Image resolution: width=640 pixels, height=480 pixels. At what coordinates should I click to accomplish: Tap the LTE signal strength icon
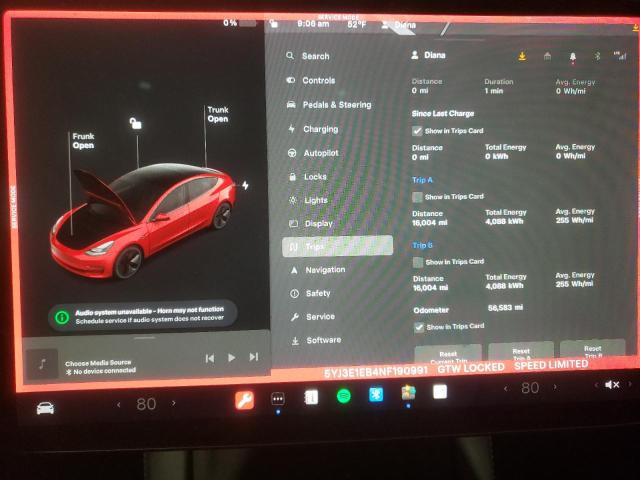[x=620, y=56]
